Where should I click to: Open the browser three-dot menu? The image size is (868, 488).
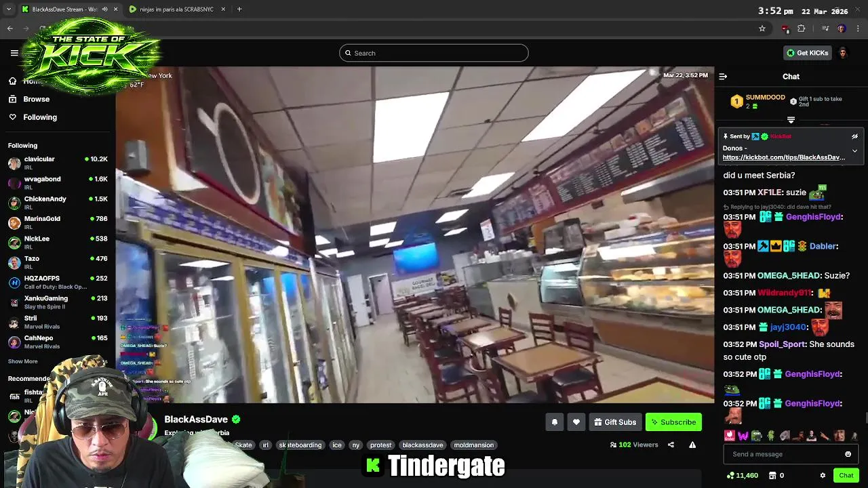(x=859, y=28)
